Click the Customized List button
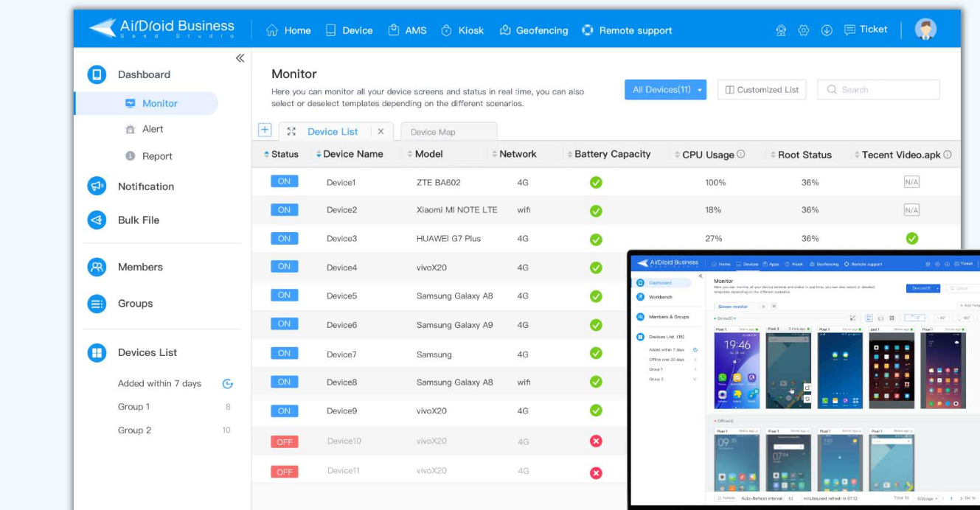Viewport: 980px width, 510px height. click(762, 89)
